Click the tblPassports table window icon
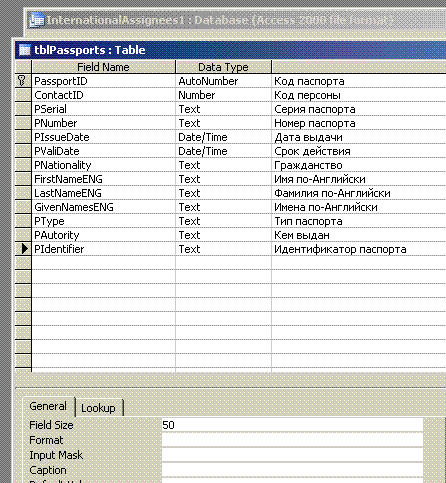This screenshot has width=446, height=483. pos(24,50)
